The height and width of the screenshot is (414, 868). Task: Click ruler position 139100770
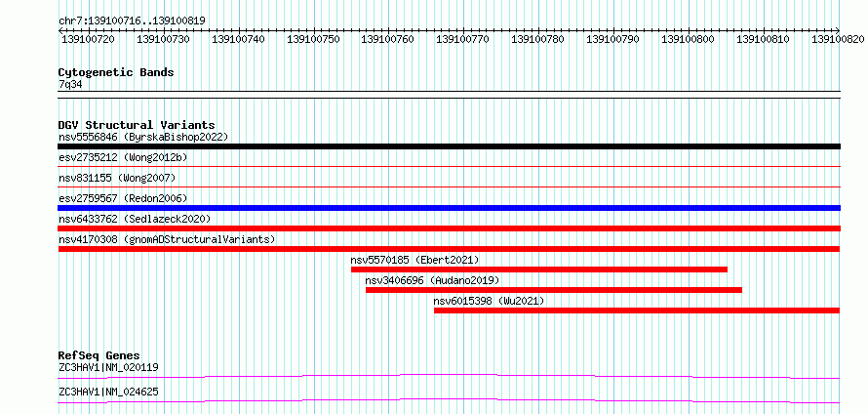(463, 39)
